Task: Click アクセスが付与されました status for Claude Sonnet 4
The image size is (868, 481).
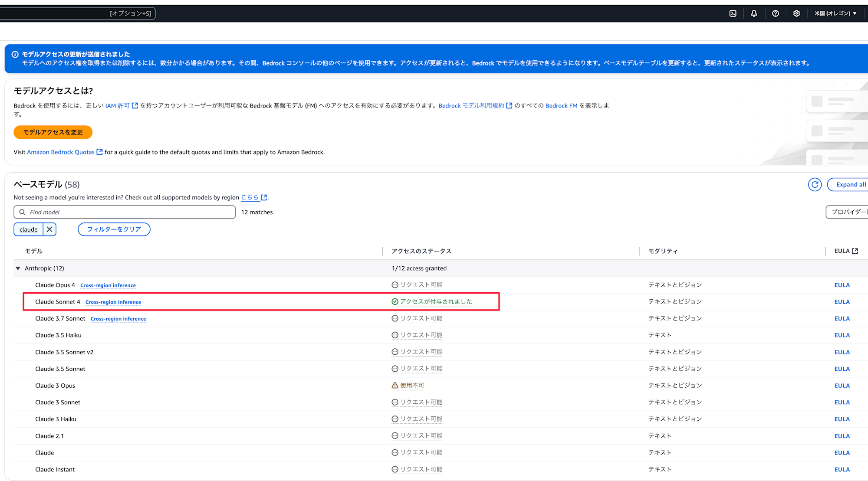Action: 432,302
